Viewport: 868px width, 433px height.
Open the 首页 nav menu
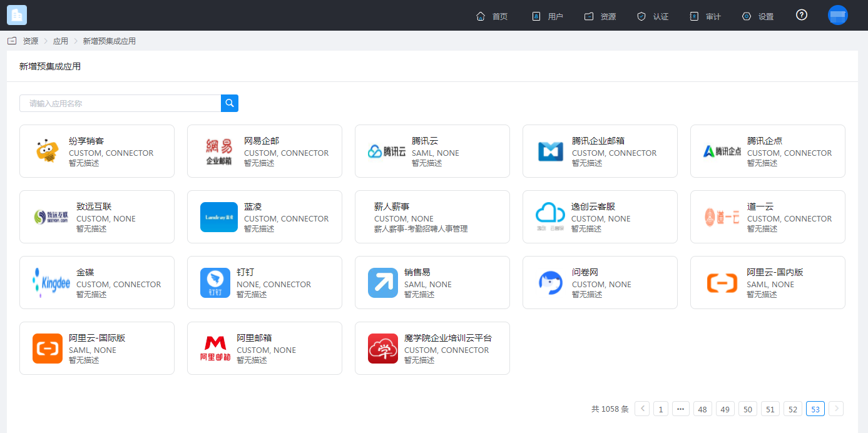[x=492, y=16]
